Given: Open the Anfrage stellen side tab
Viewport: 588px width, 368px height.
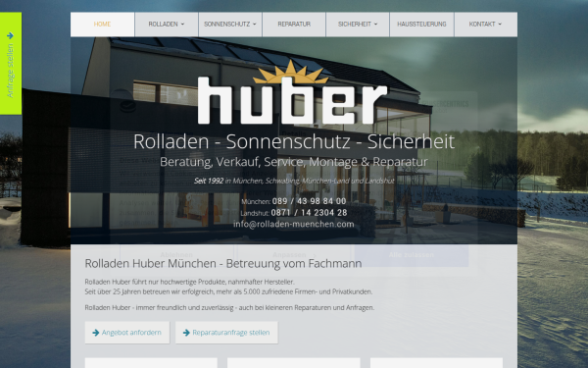Looking at the screenshot, I should 11,64.
